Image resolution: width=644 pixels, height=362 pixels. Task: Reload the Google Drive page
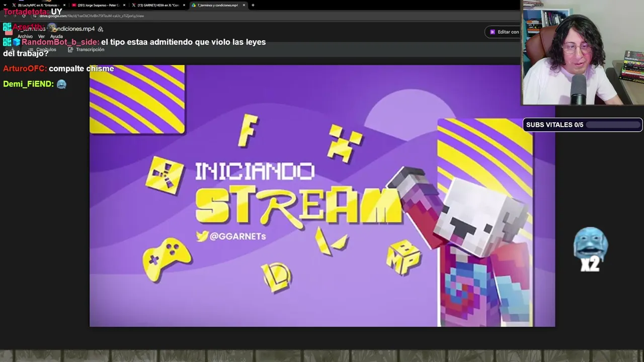(x=24, y=16)
